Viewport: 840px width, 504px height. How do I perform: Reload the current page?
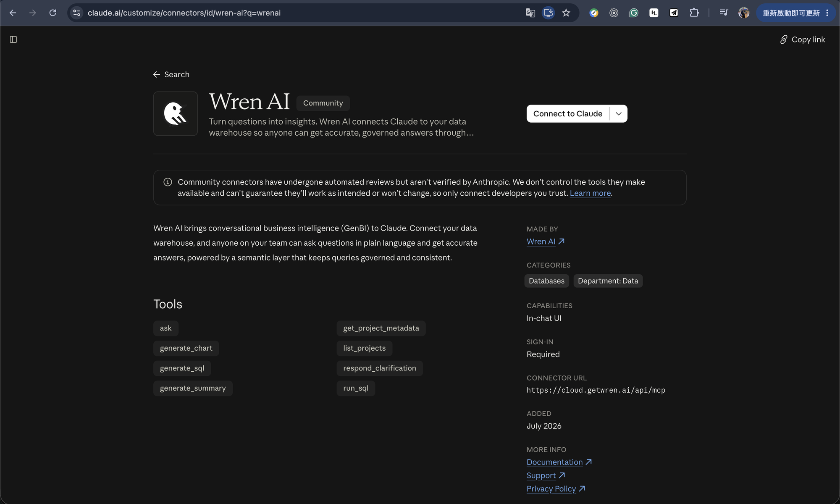point(52,13)
